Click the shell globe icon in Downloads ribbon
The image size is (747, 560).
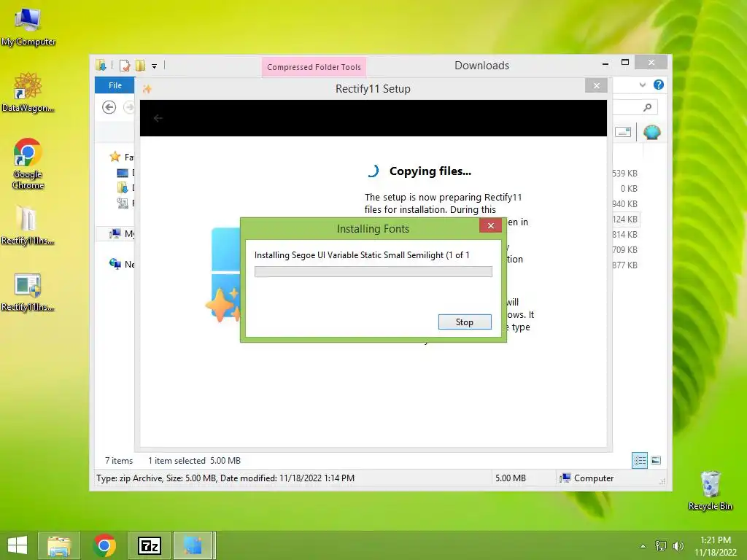[x=651, y=132]
